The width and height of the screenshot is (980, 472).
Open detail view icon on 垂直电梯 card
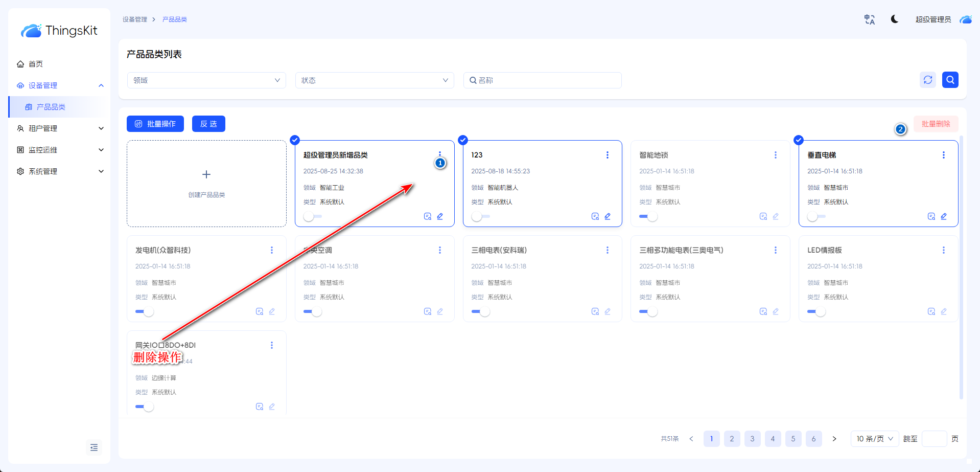coord(931,216)
